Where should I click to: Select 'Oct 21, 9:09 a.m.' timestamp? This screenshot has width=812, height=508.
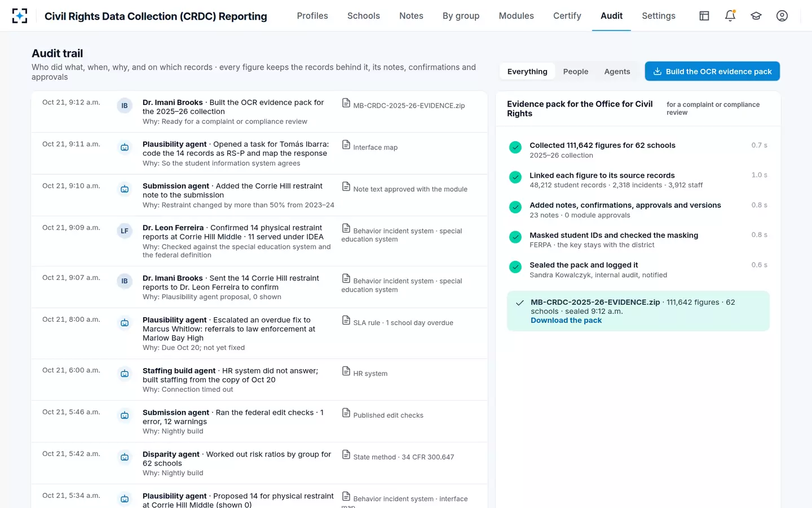(x=71, y=227)
